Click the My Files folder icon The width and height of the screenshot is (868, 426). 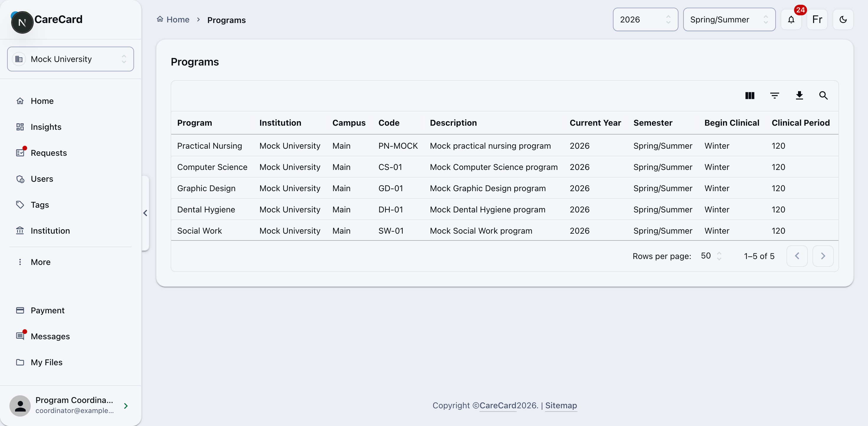[x=20, y=362]
